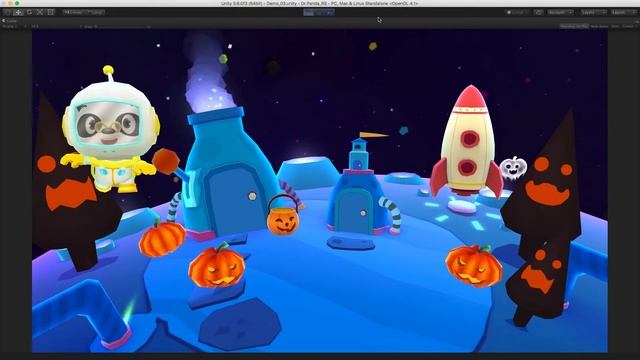Open the Account dropdown
The image size is (640, 360).
pos(560,12)
